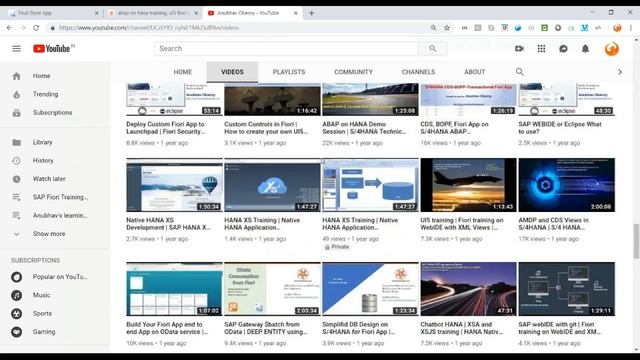Click the browser address bar URL
Screen dimensions: 640x360
[x=149, y=28]
